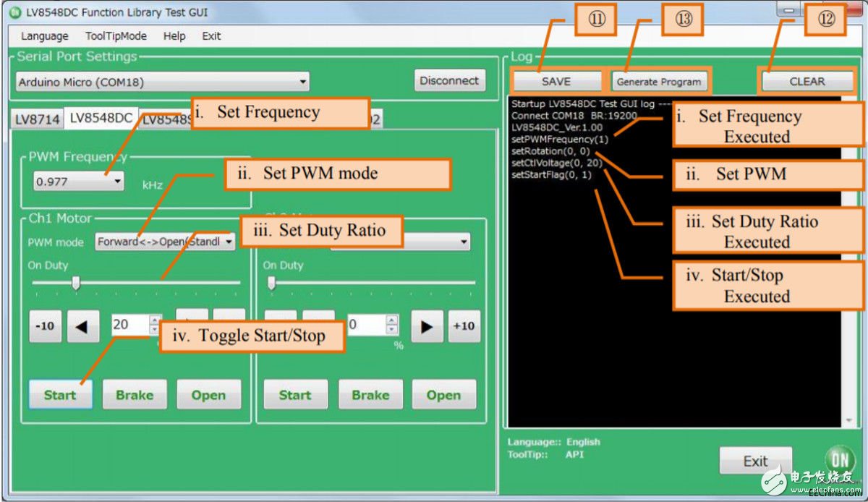
Task: Engage the Ch1 Motor Brake
Action: (135, 395)
